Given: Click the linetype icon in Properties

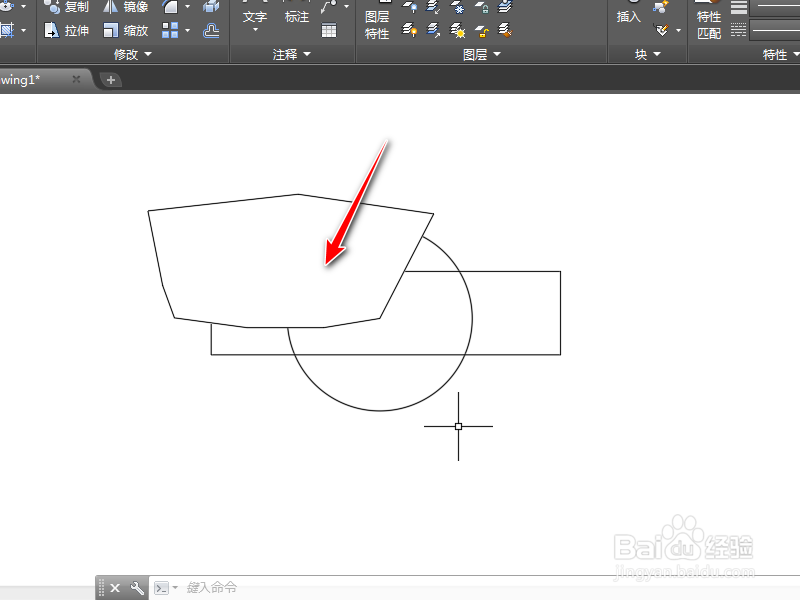Looking at the screenshot, I should (x=738, y=30).
